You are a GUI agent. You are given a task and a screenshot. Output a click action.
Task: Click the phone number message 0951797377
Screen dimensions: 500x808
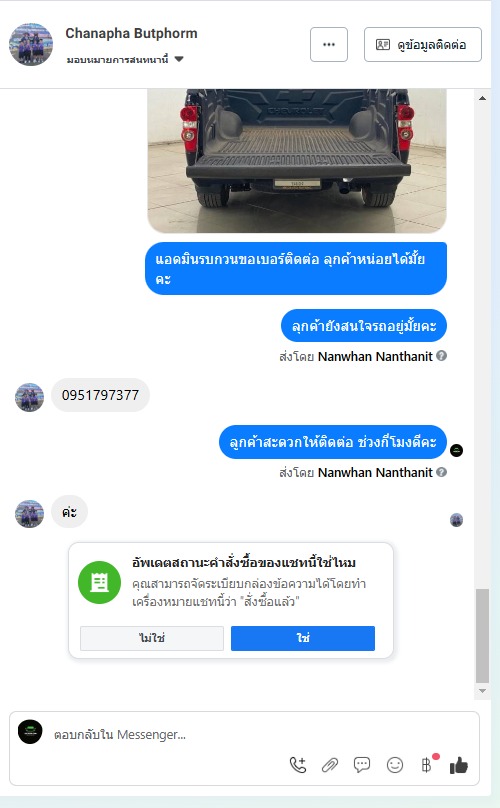pyautogui.click(x=101, y=395)
